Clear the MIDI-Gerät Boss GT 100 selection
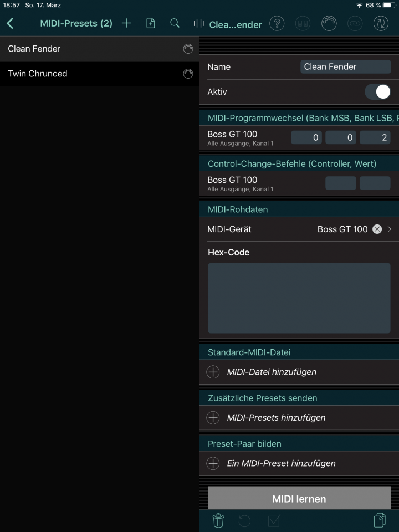The height and width of the screenshot is (532, 399). tap(377, 229)
